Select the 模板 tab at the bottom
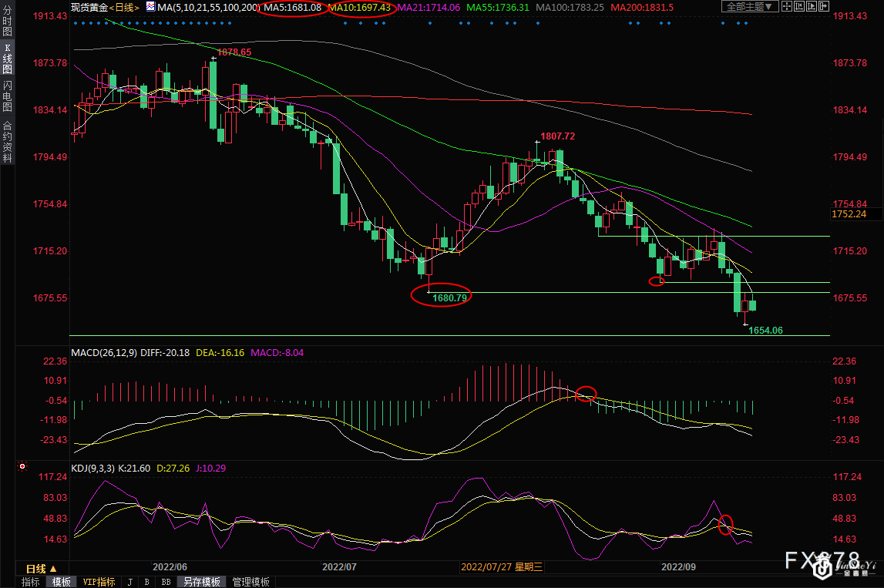 pyautogui.click(x=62, y=582)
